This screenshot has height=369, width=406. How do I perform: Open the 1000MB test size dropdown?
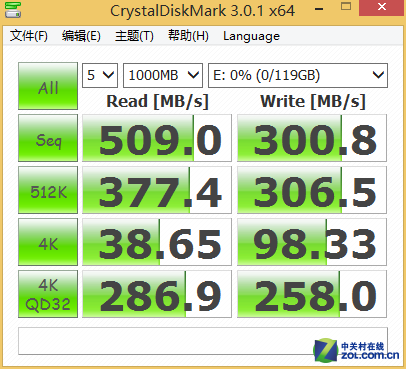163,75
